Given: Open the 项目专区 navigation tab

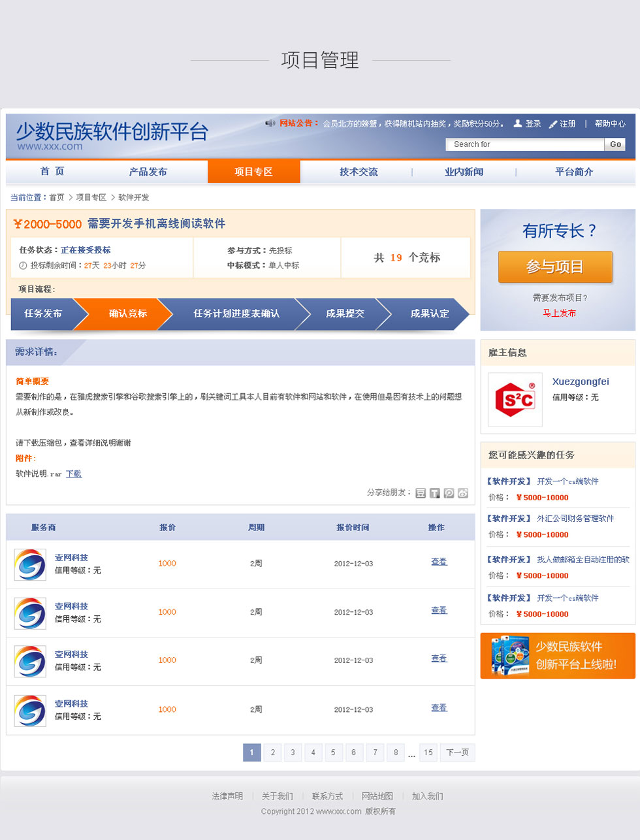Looking at the screenshot, I should [x=253, y=172].
